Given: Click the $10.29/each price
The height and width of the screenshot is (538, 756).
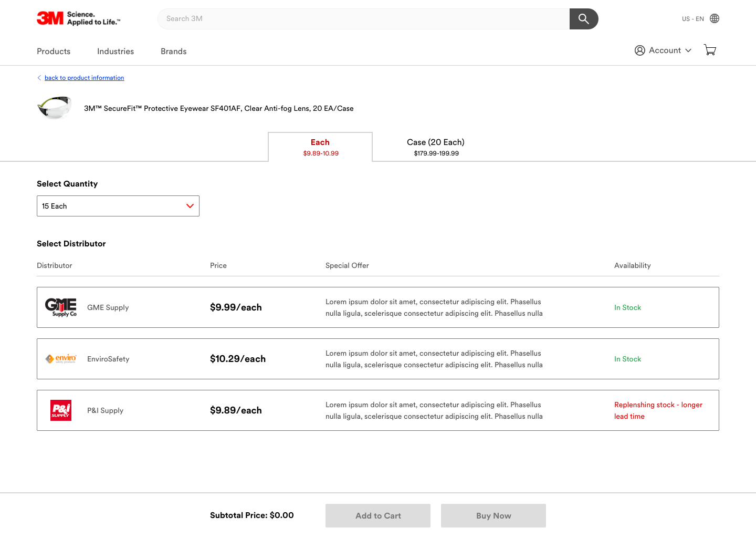Looking at the screenshot, I should click(238, 359).
